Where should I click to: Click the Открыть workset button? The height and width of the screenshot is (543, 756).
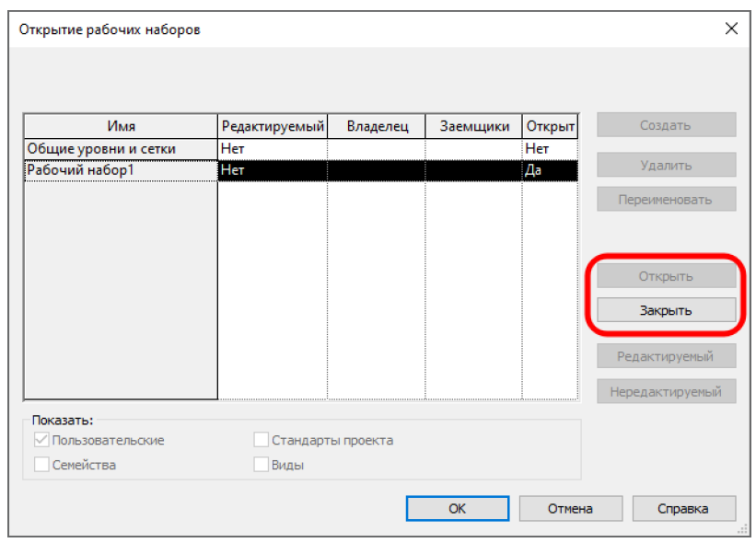click(x=666, y=276)
